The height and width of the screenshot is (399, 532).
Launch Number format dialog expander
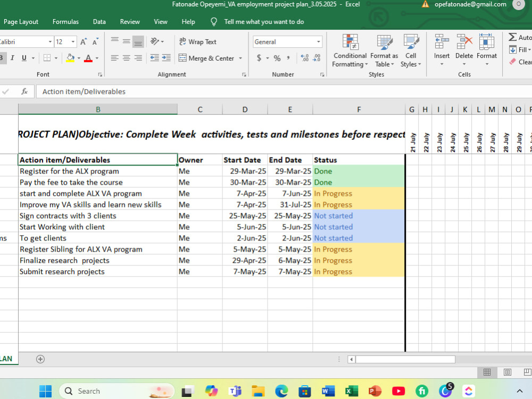click(x=322, y=74)
